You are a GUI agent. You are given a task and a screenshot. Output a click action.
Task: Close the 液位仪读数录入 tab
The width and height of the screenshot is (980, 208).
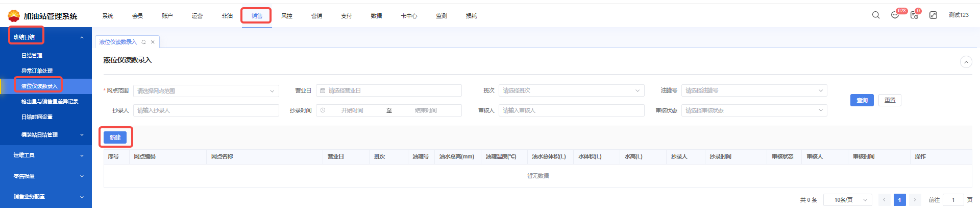(x=153, y=42)
